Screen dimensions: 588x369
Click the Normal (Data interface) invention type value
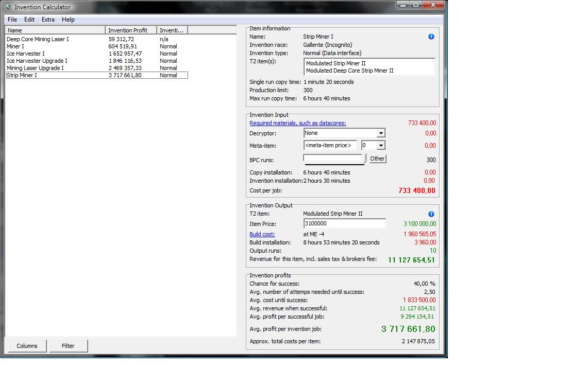click(332, 53)
